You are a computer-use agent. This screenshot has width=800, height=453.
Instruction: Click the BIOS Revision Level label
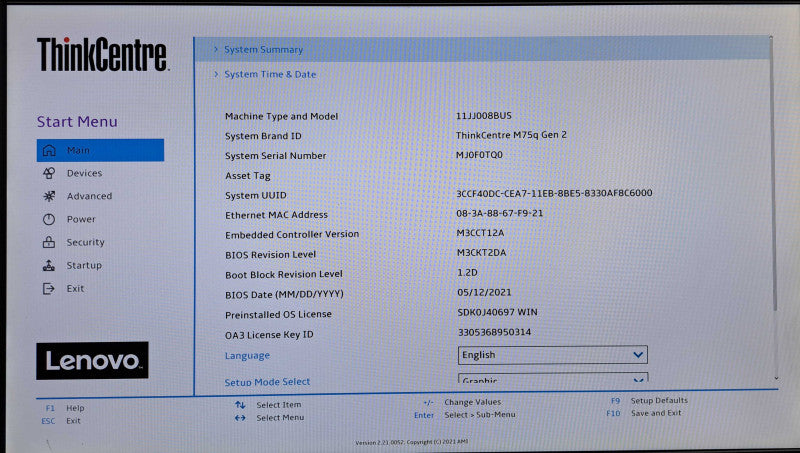point(270,255)
